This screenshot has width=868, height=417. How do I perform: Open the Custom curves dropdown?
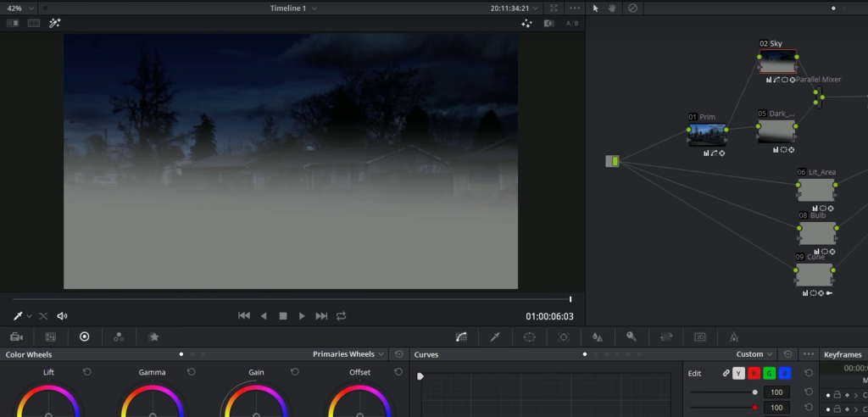point(754,354)
